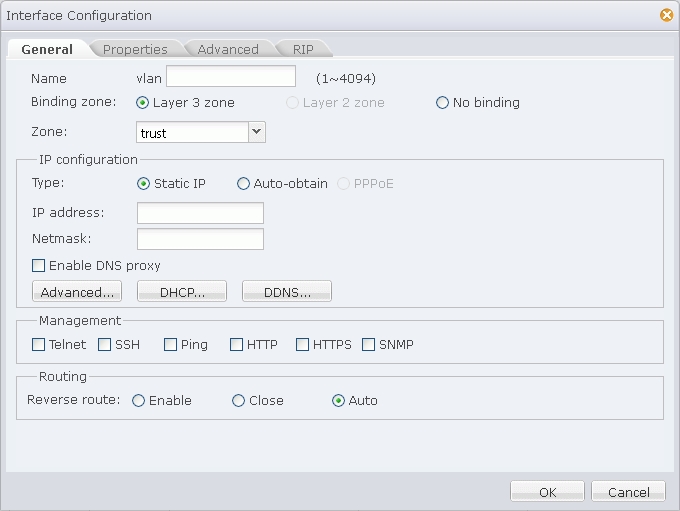Go to the RIP tab
The height and width of the screenshot is (511, 680).
303,49
